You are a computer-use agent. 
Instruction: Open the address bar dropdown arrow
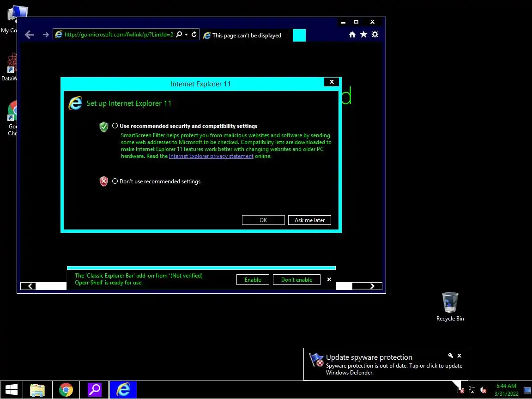coord(186,34)
